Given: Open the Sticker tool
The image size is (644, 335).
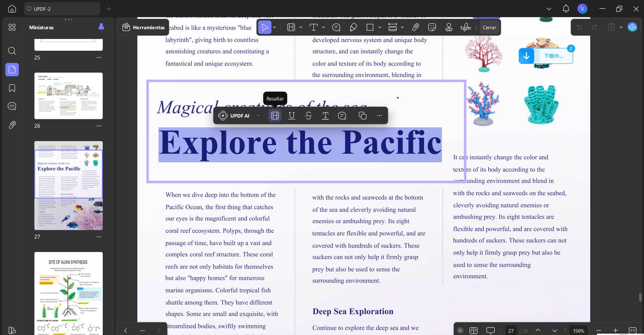Looking at the screenshot, I should (x=432, y=27).
